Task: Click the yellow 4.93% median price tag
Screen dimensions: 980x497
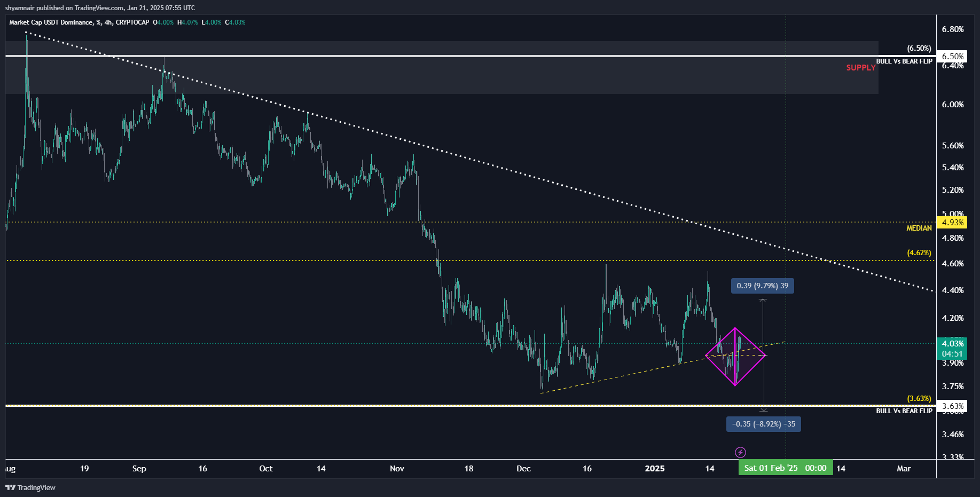Action: (953, 223)
